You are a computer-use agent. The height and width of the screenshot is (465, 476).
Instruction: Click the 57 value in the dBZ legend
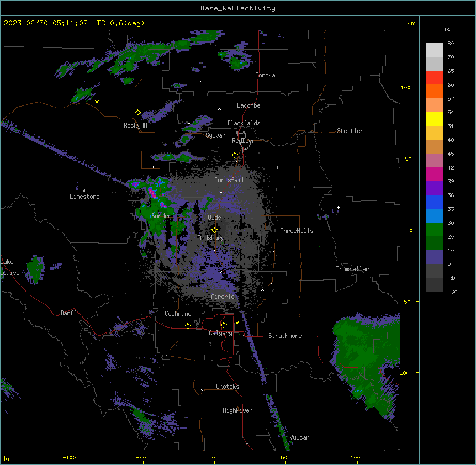pyautogui.click(x=451, y=99)
